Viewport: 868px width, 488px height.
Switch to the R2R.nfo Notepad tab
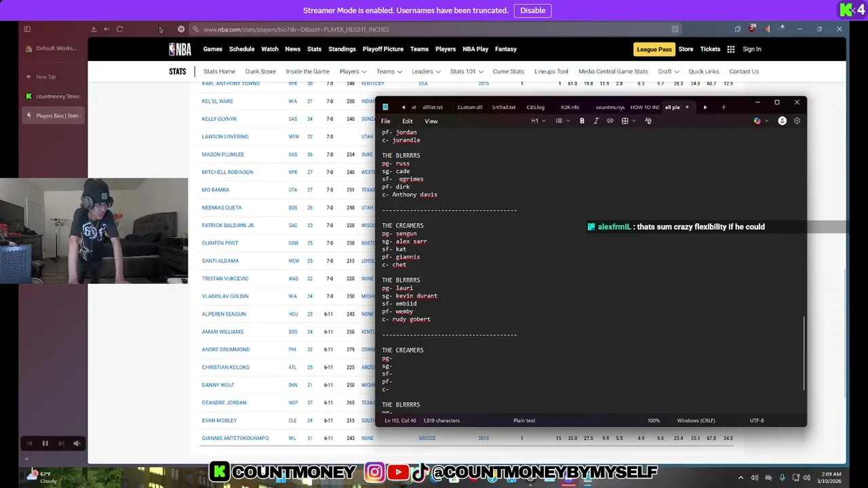[570, 107]
